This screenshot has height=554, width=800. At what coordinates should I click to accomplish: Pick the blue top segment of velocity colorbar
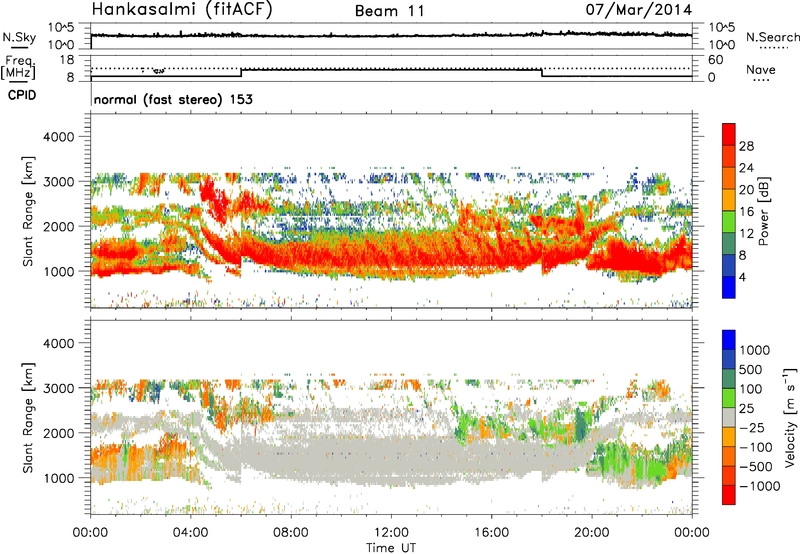(x=729, y=340)
